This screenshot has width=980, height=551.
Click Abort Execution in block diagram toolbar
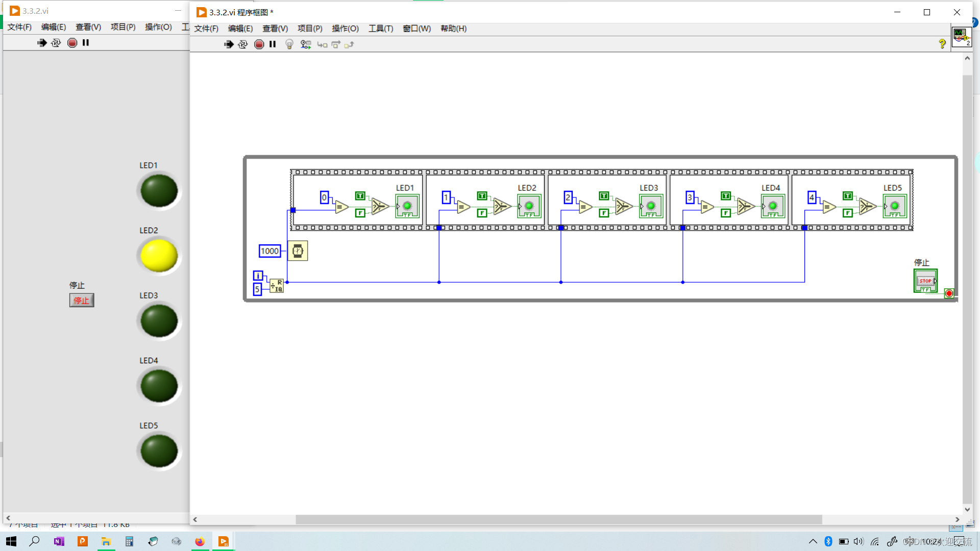259,44
